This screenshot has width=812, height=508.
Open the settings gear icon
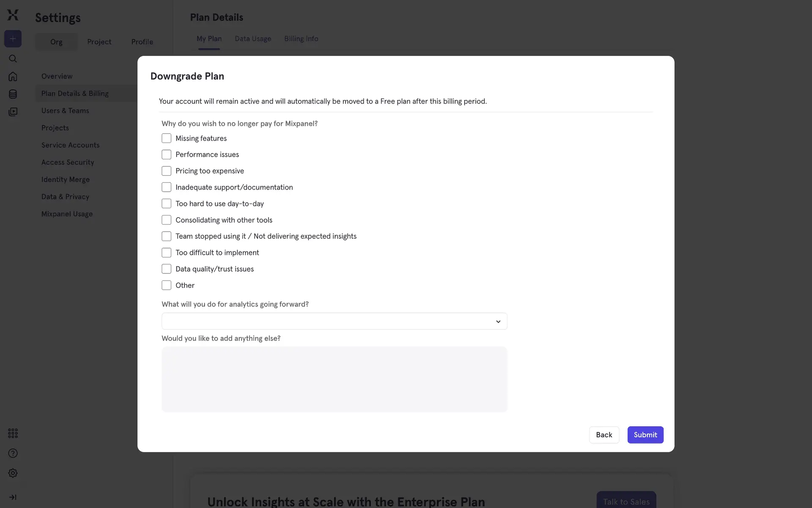tap(13, 473)
